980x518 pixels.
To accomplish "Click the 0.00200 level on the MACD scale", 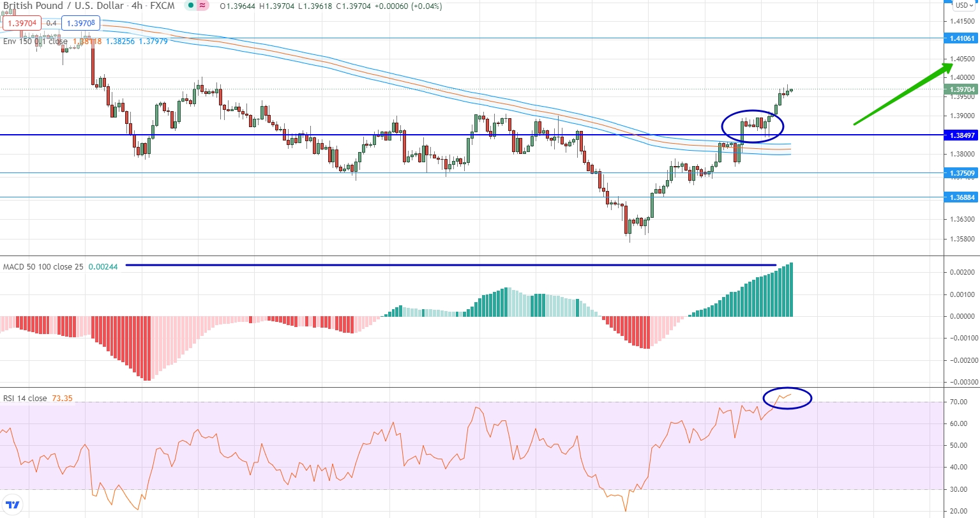I will 962,272.
